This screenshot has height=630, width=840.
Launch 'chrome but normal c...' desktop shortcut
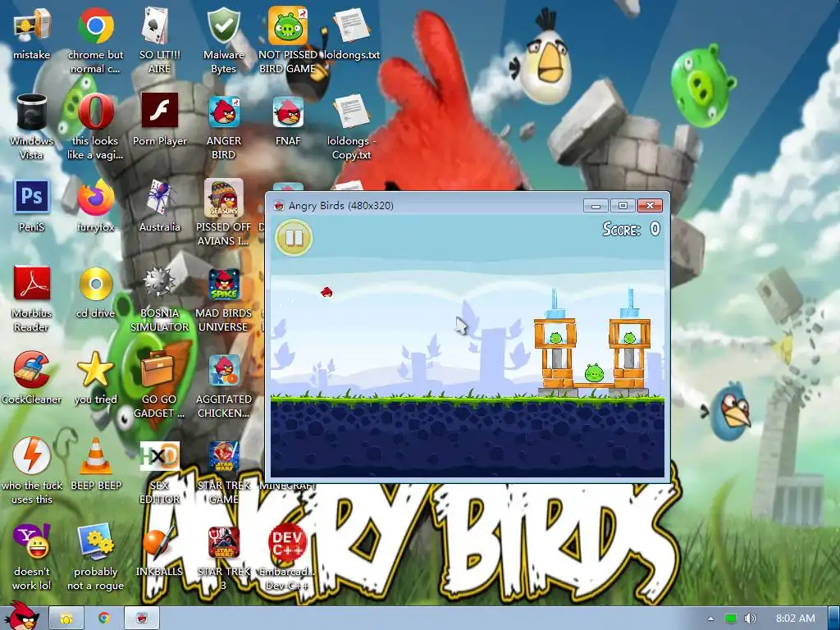pos(95,27)
